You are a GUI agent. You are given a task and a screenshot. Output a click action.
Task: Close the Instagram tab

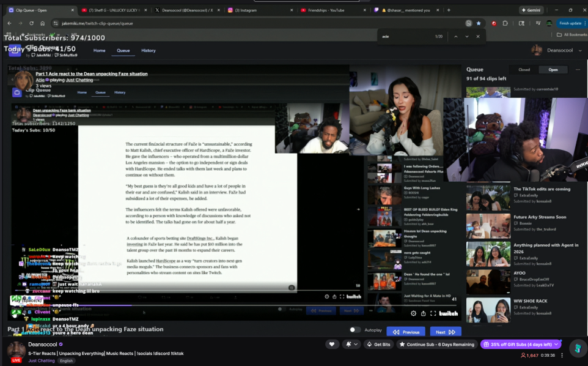pos(292,10)
